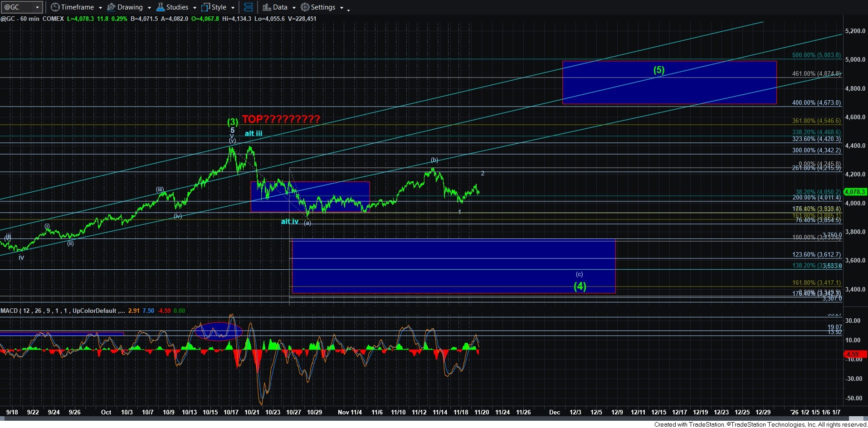Click the Timeframe clock icon
The height and width of the screenshot is (428, 868).
pyautogui.click(x=55, y=7)
